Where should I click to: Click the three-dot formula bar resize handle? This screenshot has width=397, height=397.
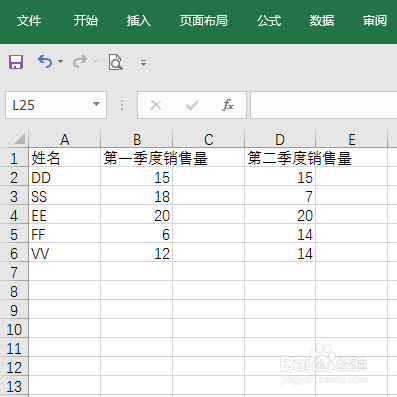(122, 105)
